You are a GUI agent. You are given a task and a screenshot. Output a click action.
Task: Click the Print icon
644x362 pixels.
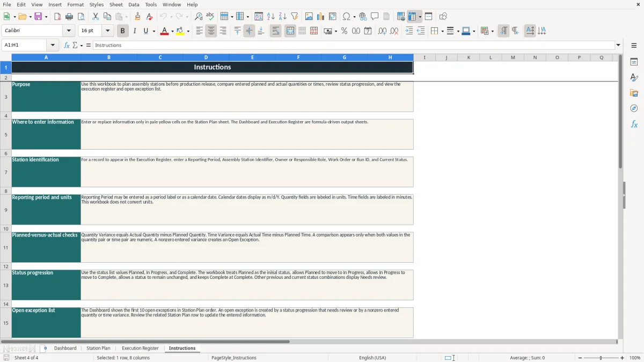click(69, 17)
